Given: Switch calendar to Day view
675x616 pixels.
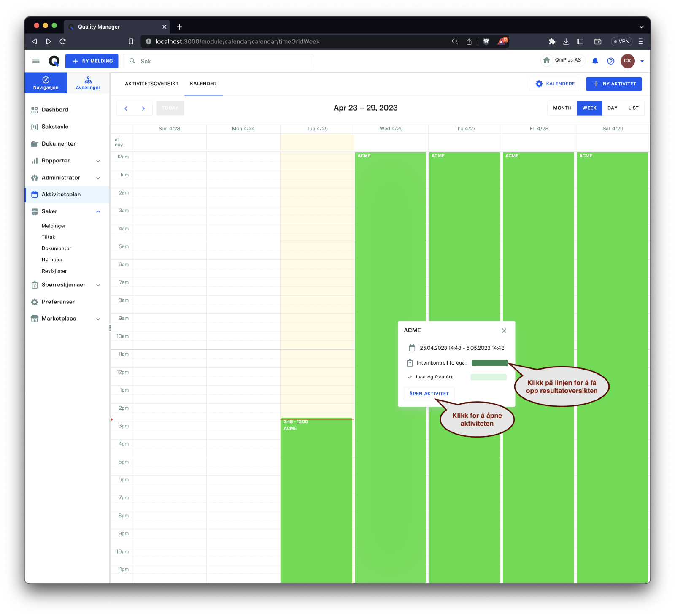Looking at the screenshot, I should tap(612, 108).
